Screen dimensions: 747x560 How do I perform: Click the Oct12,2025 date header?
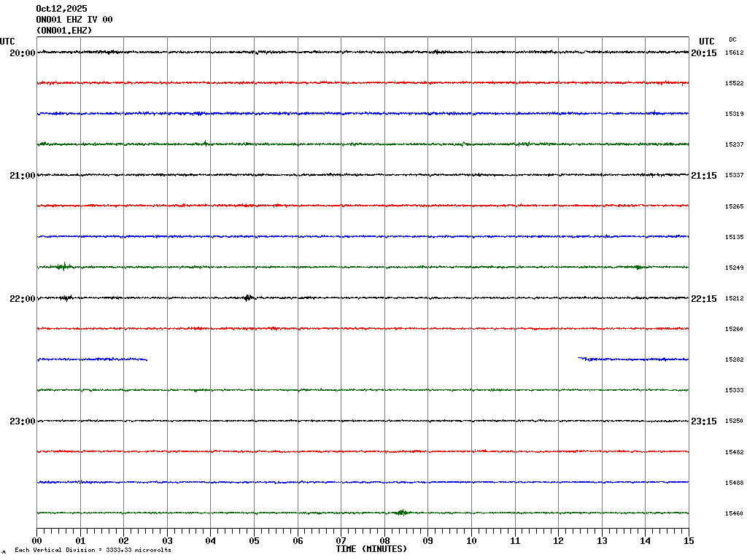click(61, 9)
